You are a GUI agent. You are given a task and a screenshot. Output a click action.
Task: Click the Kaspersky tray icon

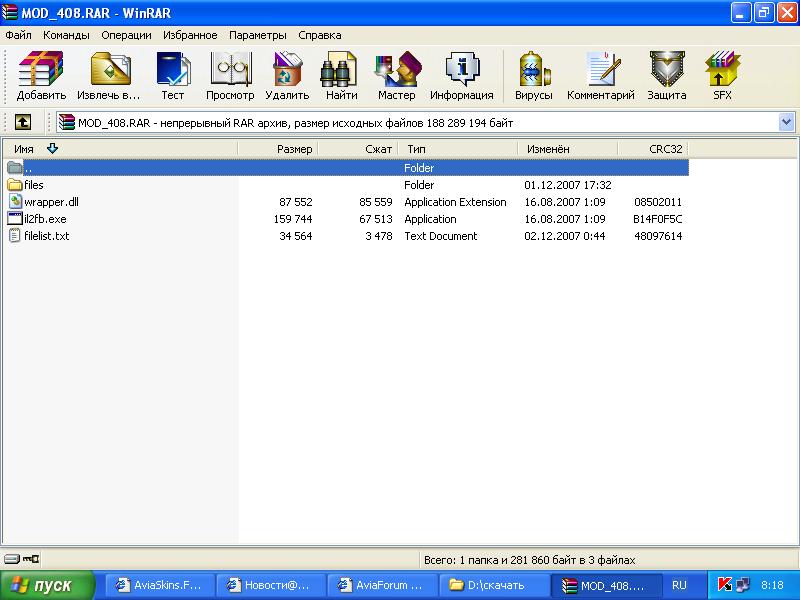724,585
